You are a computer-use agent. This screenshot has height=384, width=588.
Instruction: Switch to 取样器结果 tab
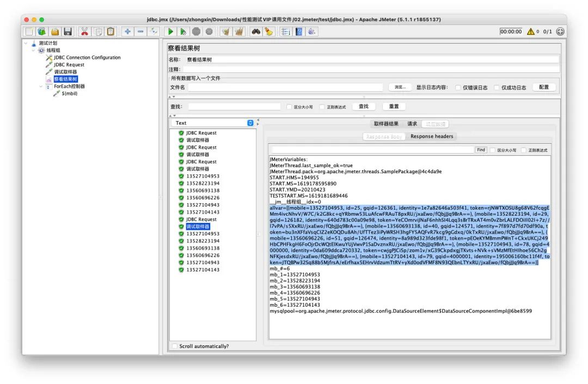coord(386,124)
